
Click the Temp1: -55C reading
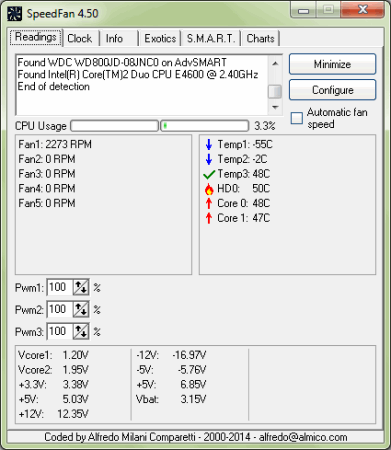click(x=245, y=144)
